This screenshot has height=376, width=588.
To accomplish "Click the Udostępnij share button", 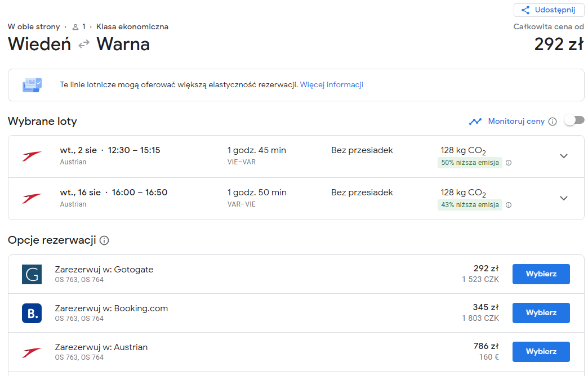I will click(x=549, y=10).
